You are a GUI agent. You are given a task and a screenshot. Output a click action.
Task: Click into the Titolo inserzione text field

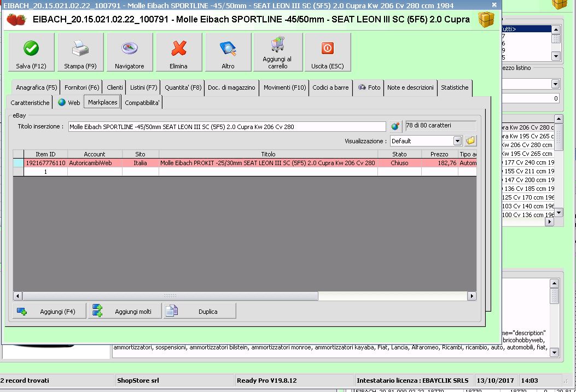click(227, 127)
